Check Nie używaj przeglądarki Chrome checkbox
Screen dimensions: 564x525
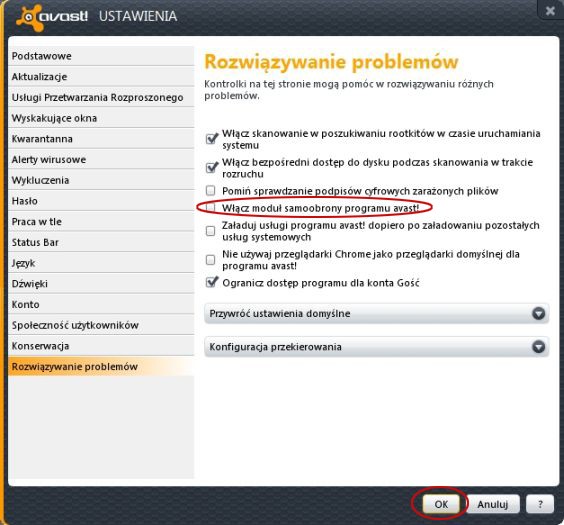coord(210,260)
